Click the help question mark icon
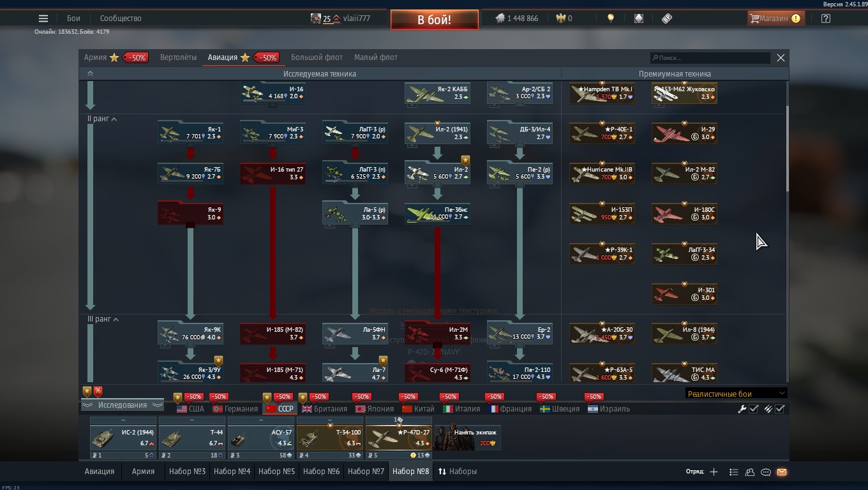 pos(825,19)
